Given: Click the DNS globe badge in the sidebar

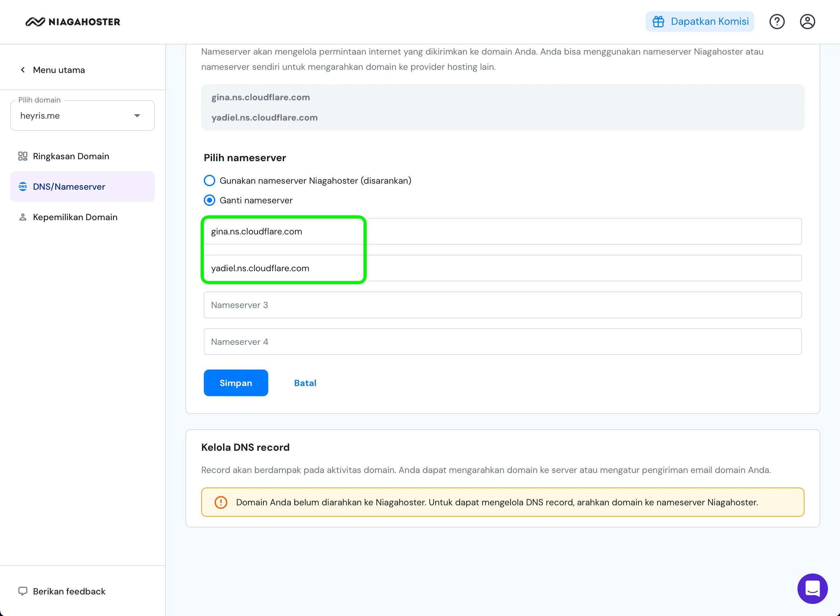Looking at the screenshot, I should [23, 187].
